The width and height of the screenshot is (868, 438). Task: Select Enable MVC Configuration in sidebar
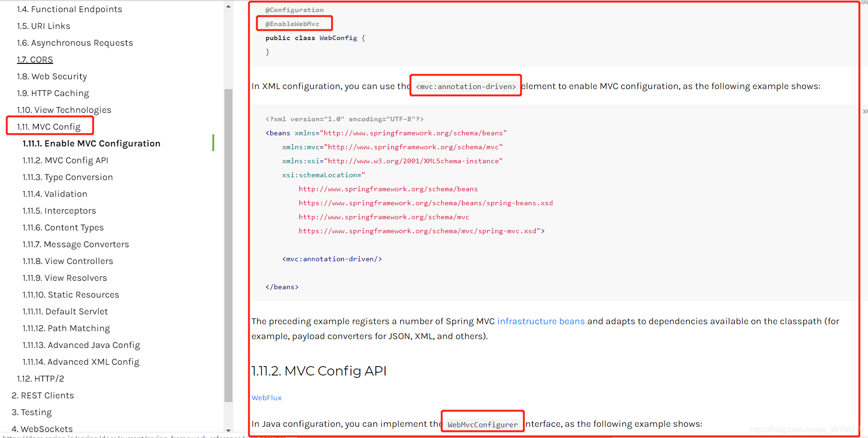pos(91,143)
